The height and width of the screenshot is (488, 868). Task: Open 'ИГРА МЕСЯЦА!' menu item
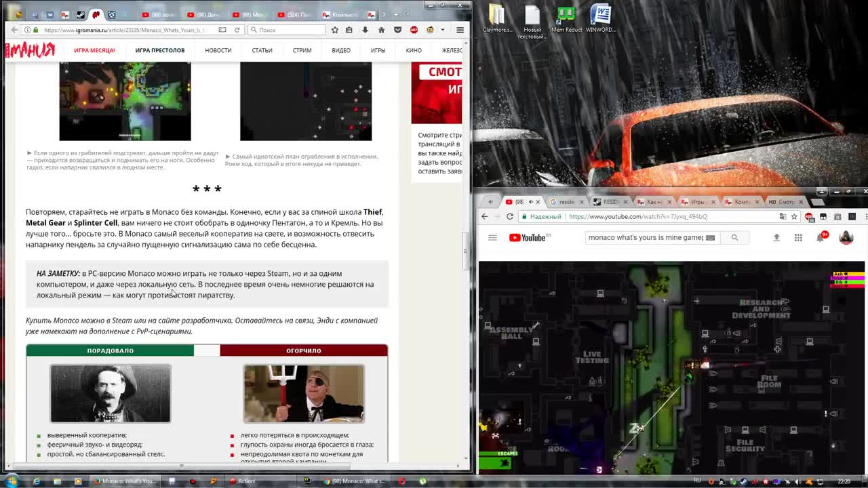[94, 50]
